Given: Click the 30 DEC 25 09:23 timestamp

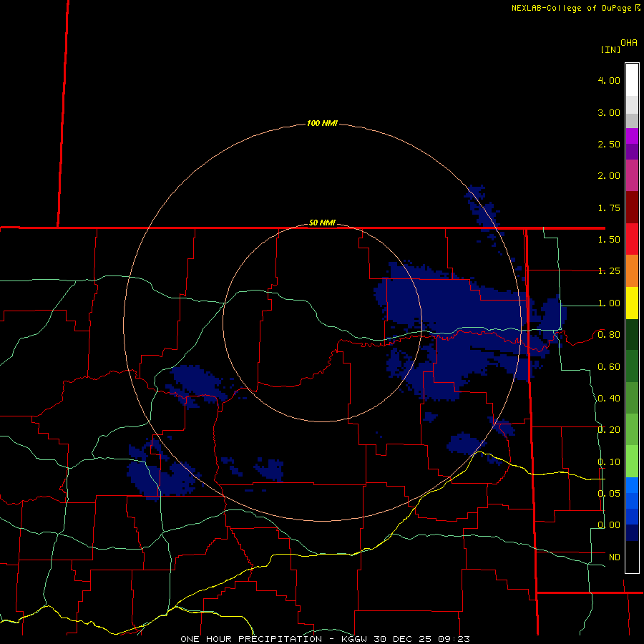Looking at the screenshot, I should pos(421,639).
